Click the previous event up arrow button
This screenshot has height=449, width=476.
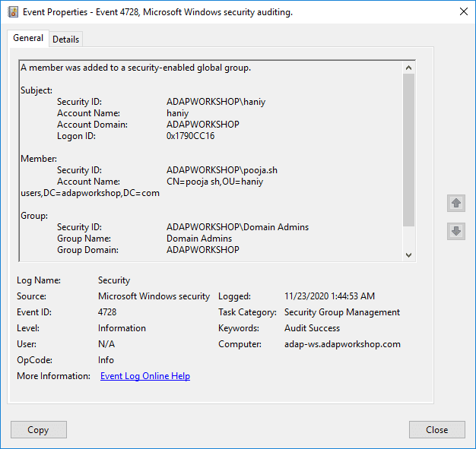456,203
